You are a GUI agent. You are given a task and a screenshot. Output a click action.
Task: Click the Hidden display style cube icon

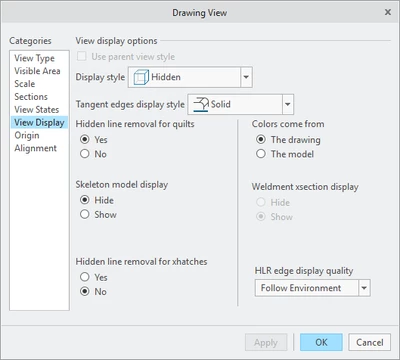coord(141,77)
